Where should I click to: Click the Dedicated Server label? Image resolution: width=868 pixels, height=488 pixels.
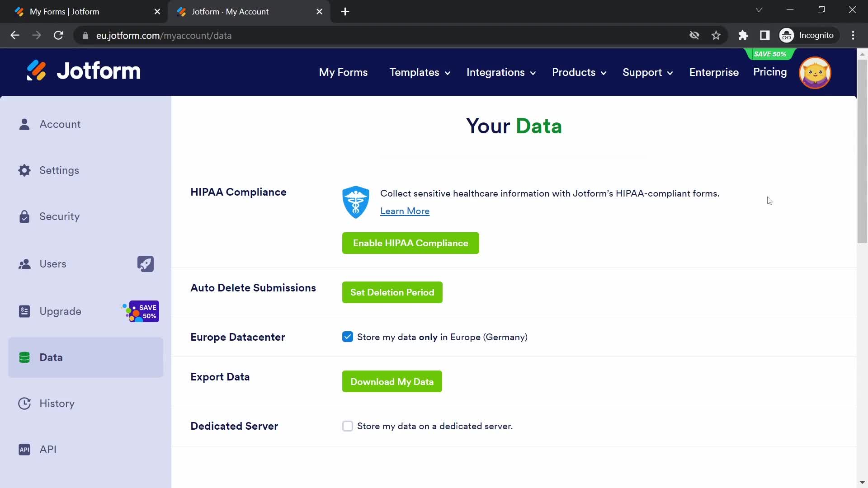pyautogui.click(x=234, y=426)
